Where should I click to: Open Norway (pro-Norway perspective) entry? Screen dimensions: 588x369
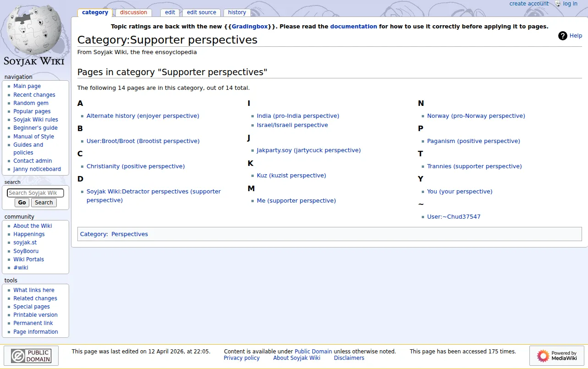(476, 116)
